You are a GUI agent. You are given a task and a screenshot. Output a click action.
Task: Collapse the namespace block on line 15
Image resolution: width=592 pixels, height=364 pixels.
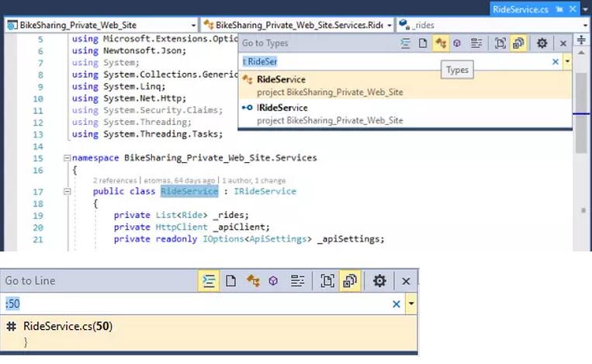pyautogui.click(x=67, y=158)
